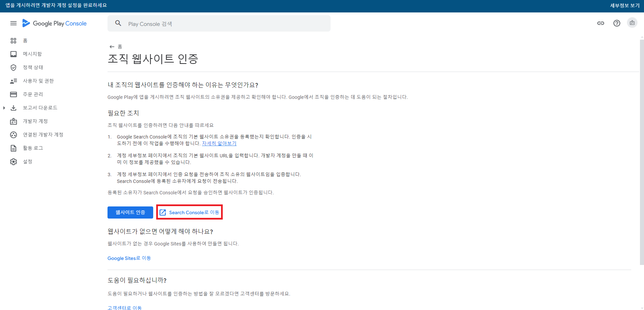Image resolution: width=644 pixels, height=310 pixels.
Task: Click the external-link icon beside Search Console
Action: pyautogui.click(x=163, y=212)
